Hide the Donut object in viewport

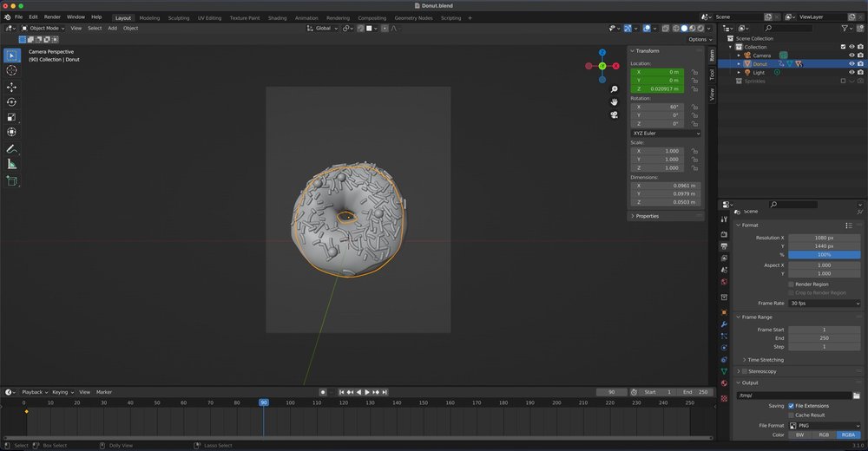(852, 63)
